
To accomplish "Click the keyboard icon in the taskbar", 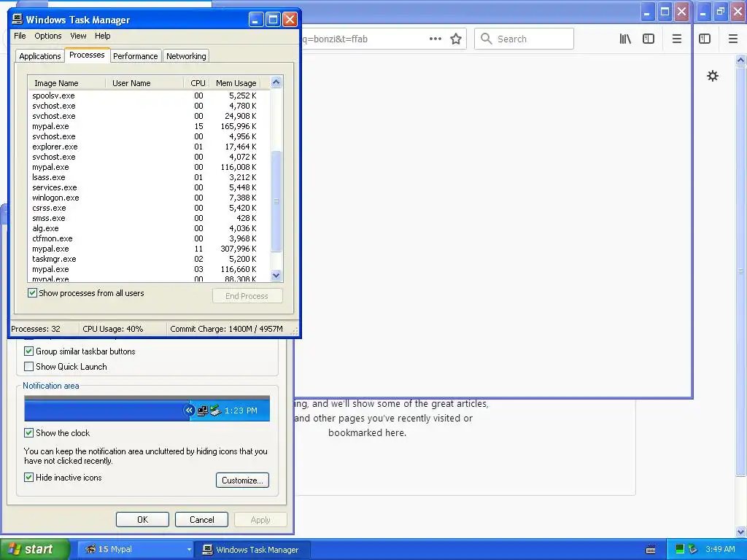I will [650, 550].
